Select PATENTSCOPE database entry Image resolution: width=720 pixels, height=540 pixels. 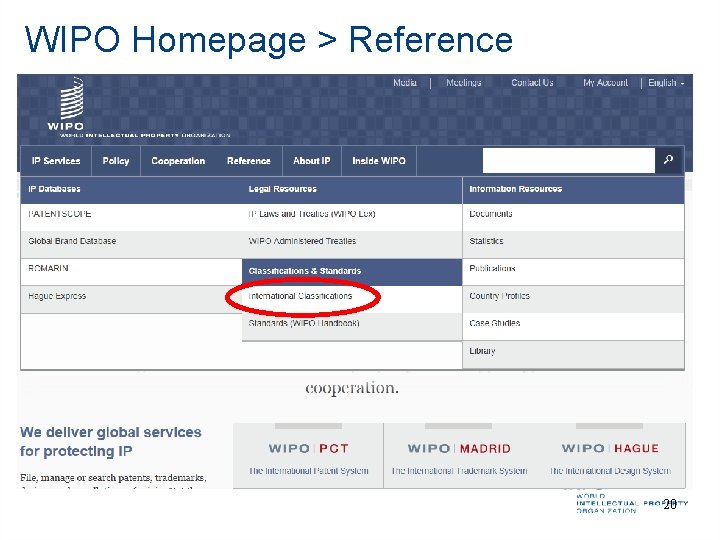pos(60,214)
